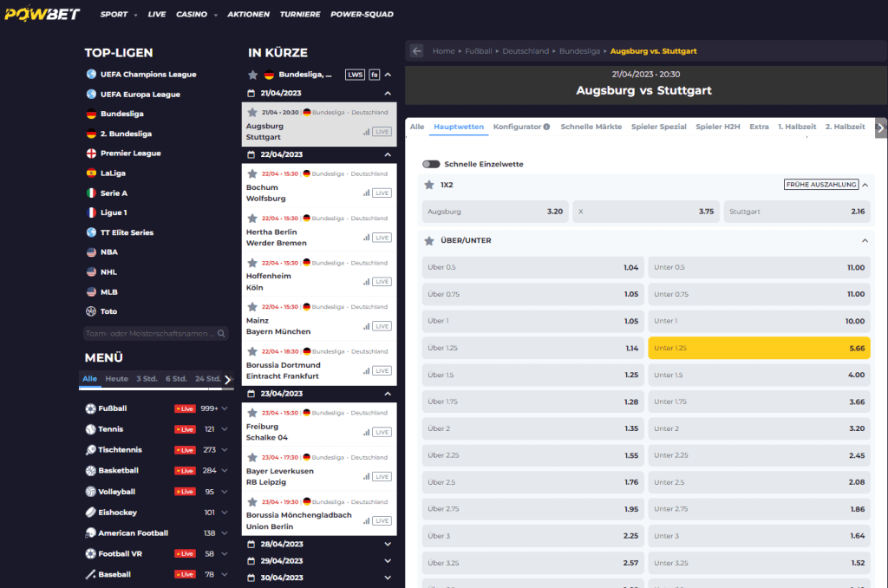The image size is (888, 588).
Task: Select Über 2.5 odds 1.76
Action: point(533,482)
